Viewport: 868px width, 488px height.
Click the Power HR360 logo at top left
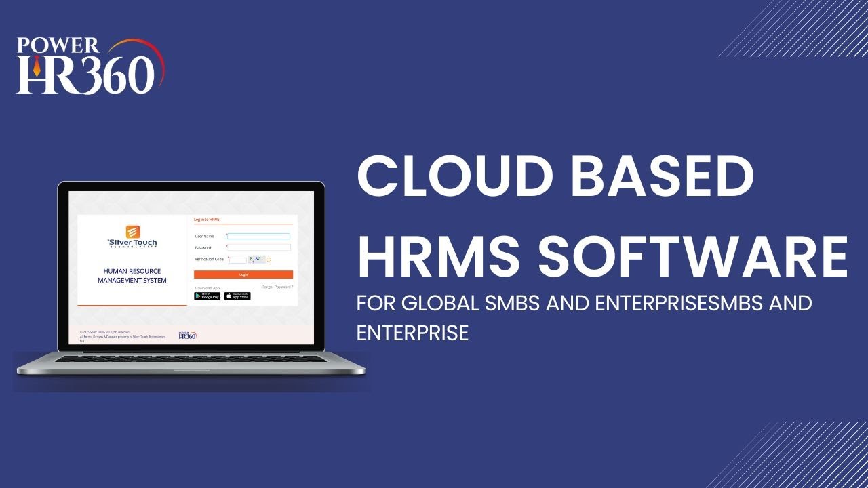coord(92,66)
